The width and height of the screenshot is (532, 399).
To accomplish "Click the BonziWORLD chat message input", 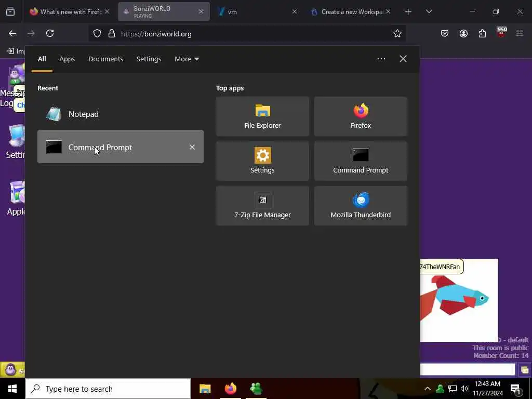I will pos(467,369).
